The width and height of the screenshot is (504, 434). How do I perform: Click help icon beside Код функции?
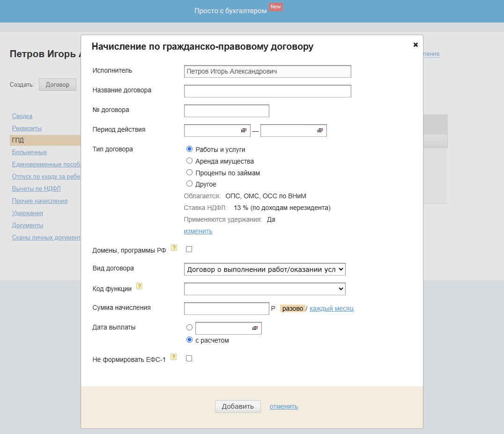[x=139, y=286]
